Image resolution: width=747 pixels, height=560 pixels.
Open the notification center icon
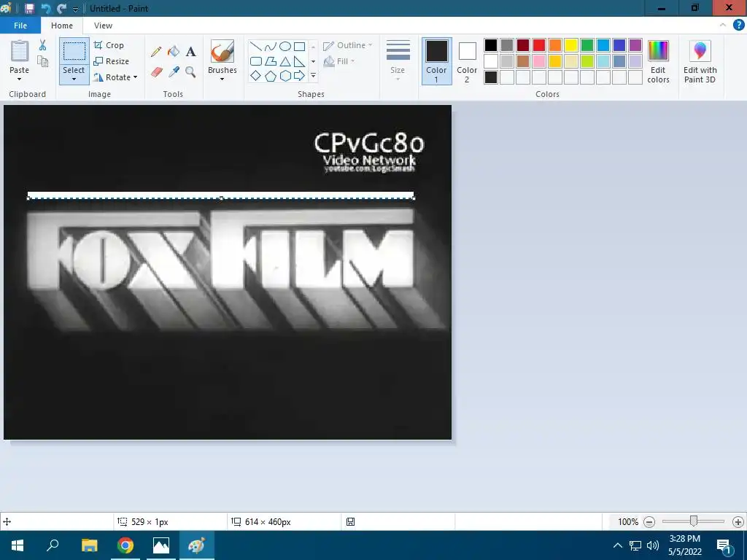tap(724, 546)
